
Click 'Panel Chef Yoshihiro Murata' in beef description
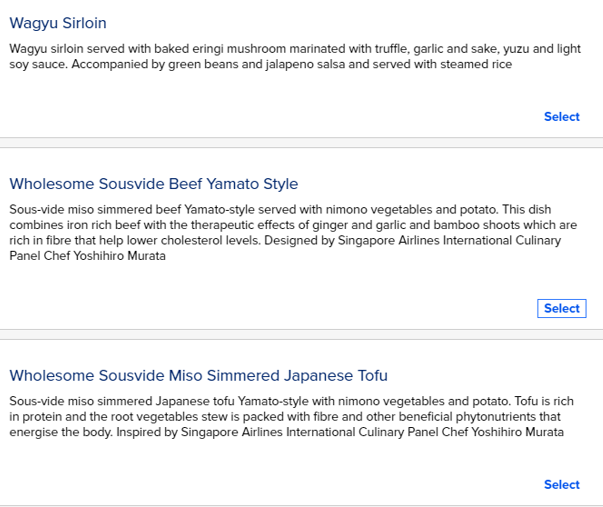(87, 256)
